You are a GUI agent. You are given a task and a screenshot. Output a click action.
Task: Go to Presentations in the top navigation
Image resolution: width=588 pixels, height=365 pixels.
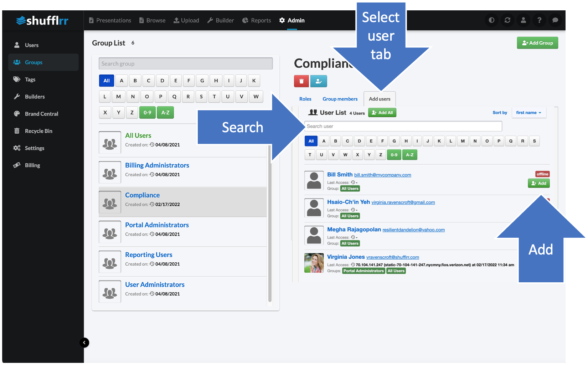click(x=110, y=20)
